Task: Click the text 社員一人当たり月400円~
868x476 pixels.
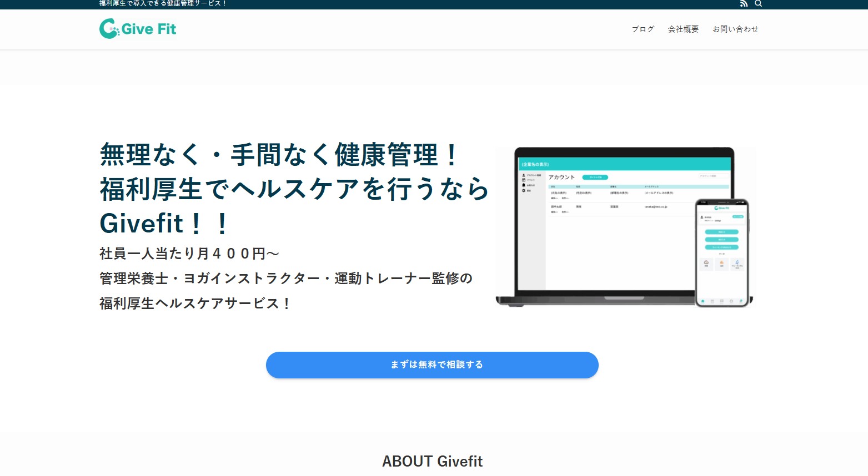Action: [189, 254]
